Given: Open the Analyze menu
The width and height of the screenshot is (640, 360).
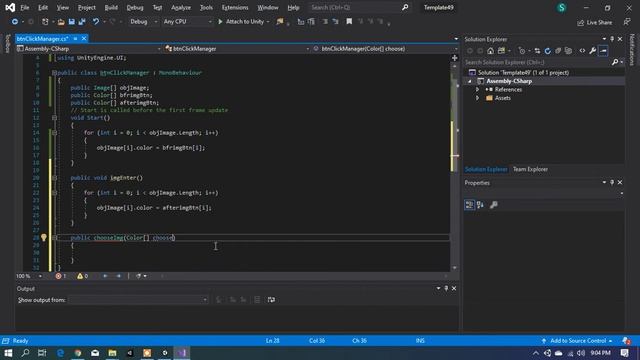Looking at the screenshot, I should [x=181, y=7].
